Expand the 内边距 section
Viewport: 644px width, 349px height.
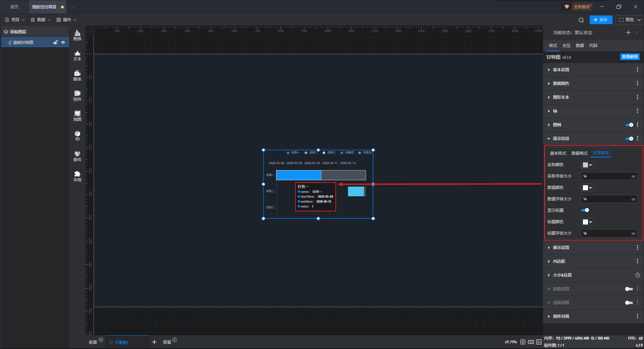click(x=549, y=261)
